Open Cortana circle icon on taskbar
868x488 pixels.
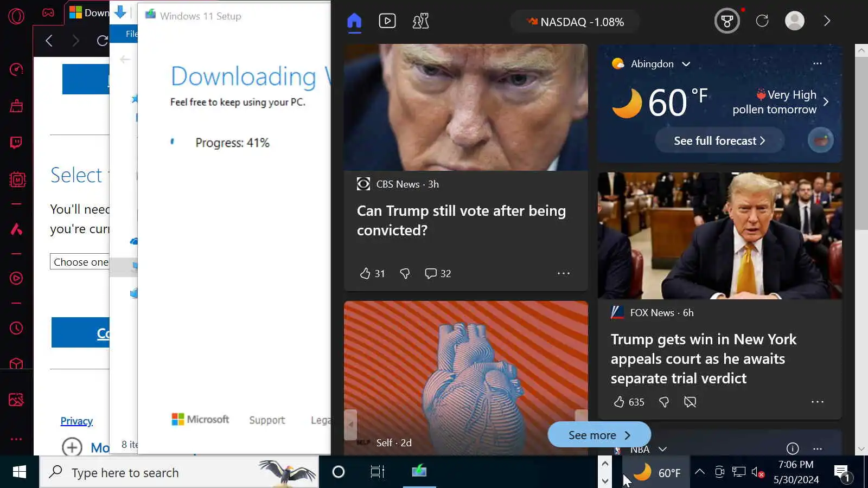[339, 472]
